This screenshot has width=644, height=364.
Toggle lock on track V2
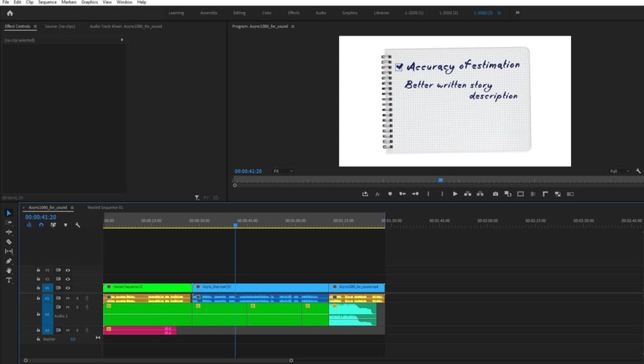click(38, 279)
